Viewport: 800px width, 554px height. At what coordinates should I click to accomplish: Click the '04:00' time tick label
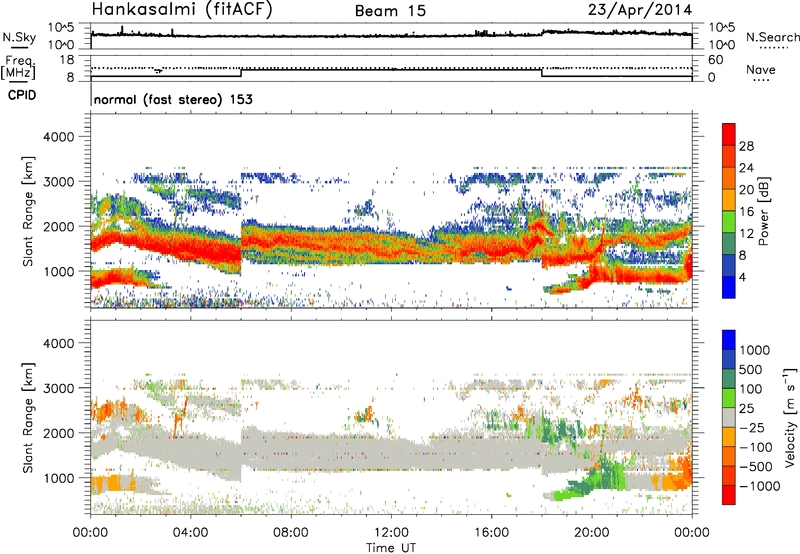point(190,533)
